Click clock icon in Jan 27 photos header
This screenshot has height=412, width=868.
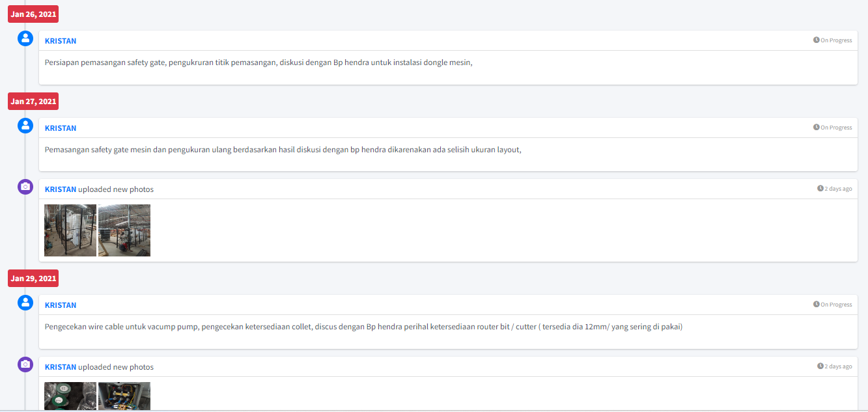[820, 189]
